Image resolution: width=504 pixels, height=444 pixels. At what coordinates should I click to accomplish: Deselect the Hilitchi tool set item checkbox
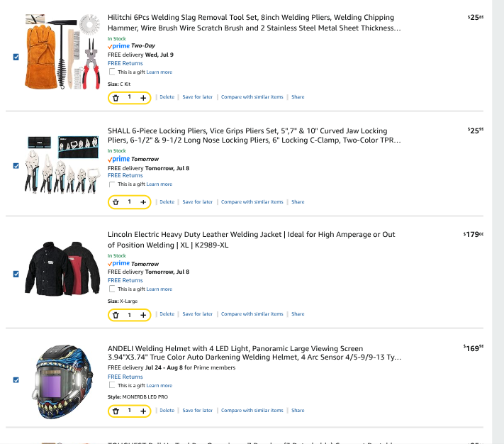click(x=16, y=57)
